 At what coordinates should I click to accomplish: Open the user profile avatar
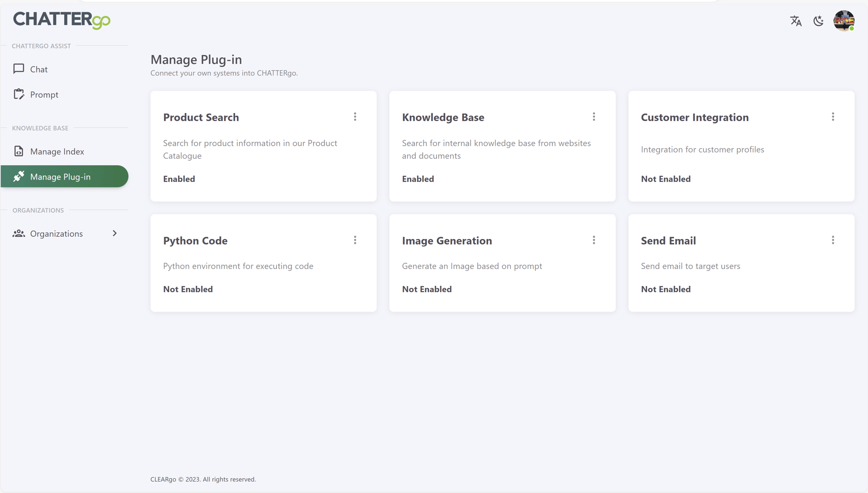pos(844,20)
